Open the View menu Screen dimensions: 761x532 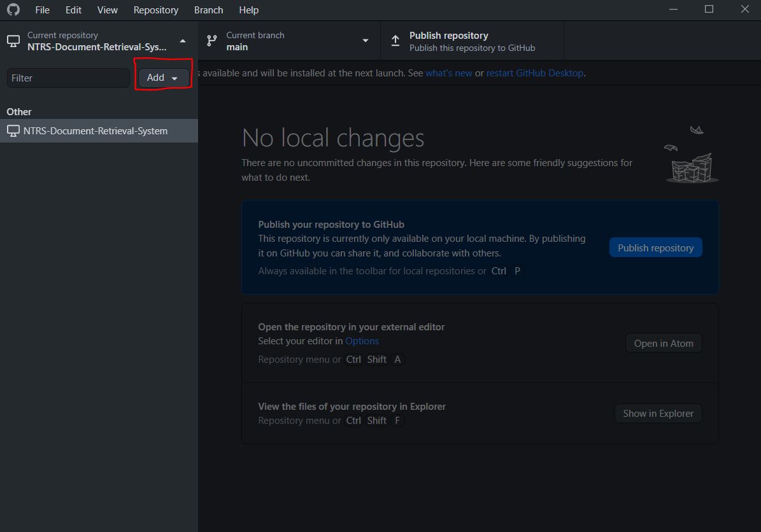[107, 10]
